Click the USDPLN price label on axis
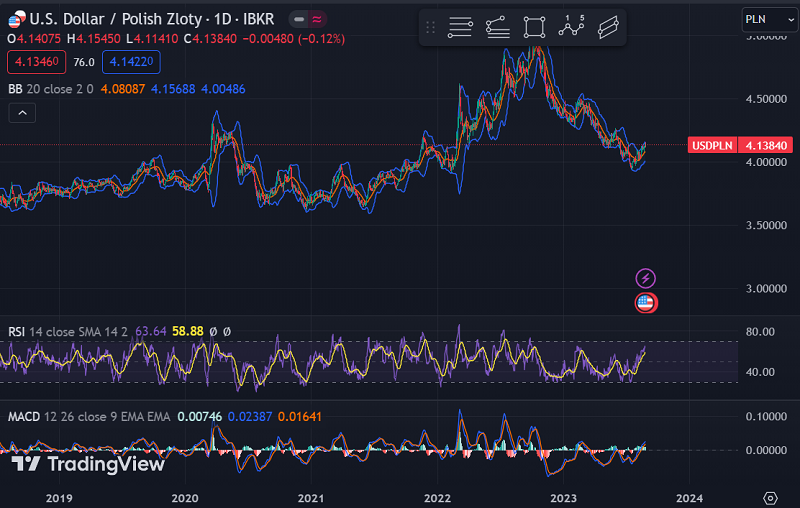This screenshot has width=800, height=508. click(x=712, y=146)
